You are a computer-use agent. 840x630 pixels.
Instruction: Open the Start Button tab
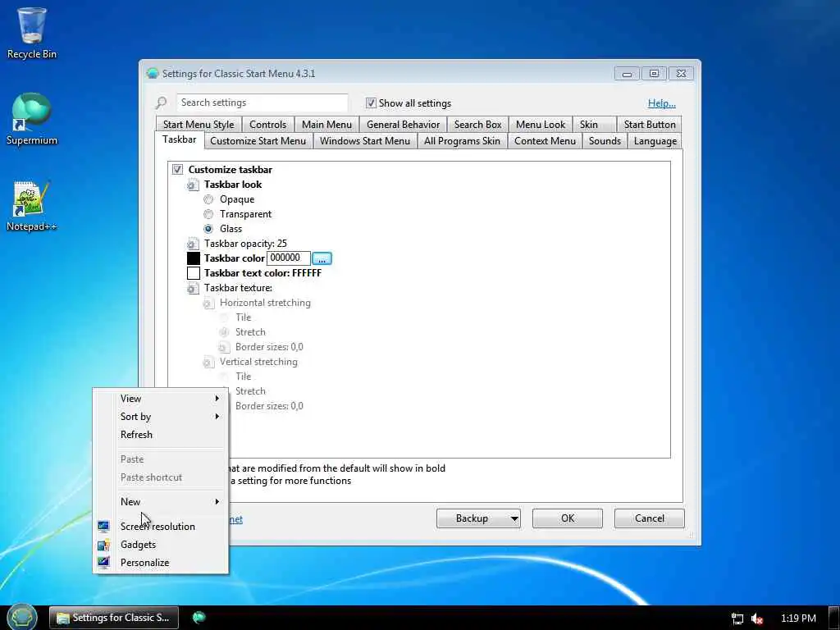tap(650, 125)
